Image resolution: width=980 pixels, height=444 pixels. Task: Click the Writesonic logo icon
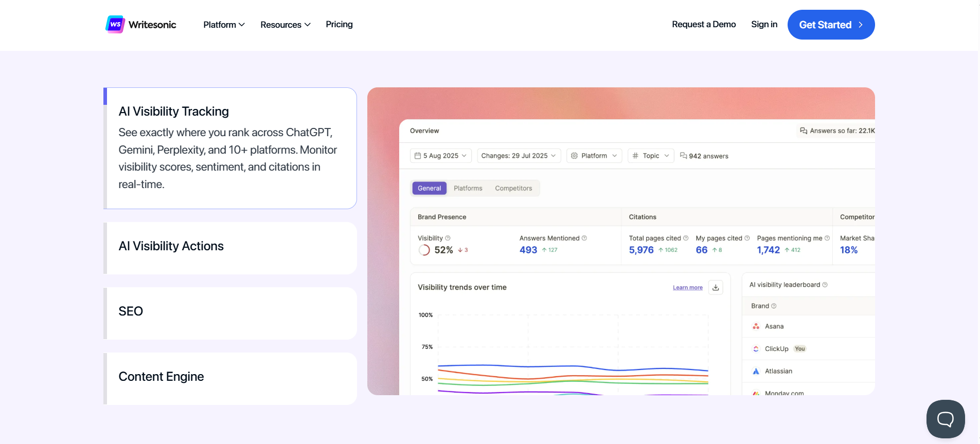[x=115, y=24]
